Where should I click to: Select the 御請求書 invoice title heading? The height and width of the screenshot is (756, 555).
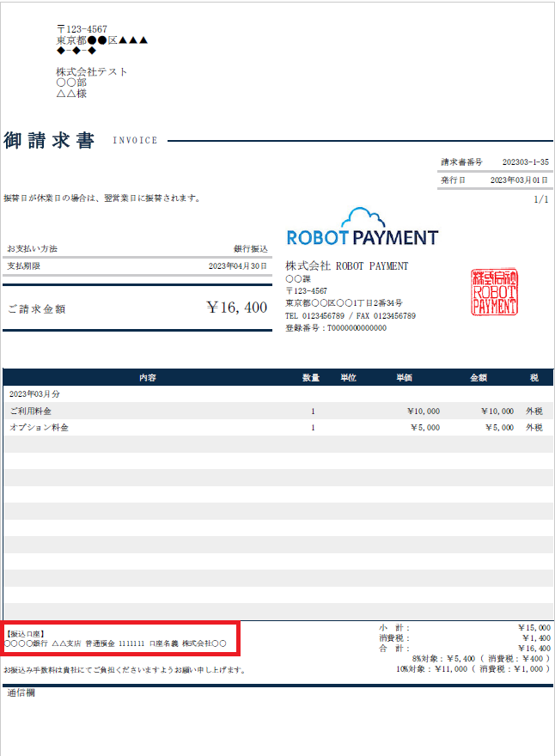click(49, 141)
